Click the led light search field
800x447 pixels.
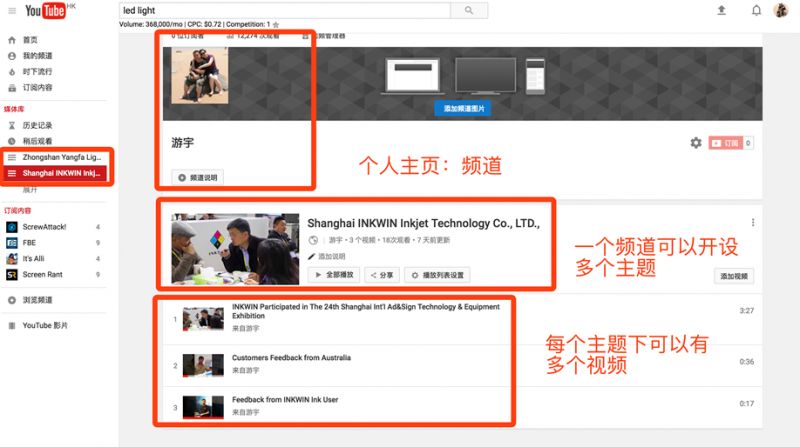pyautogui.click(x=285, y=10)
